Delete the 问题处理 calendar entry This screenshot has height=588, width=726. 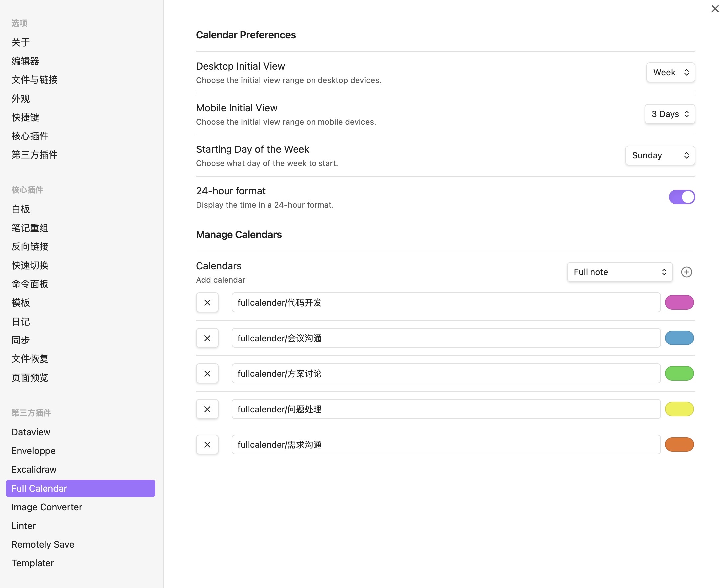click(x=207, y=409)
